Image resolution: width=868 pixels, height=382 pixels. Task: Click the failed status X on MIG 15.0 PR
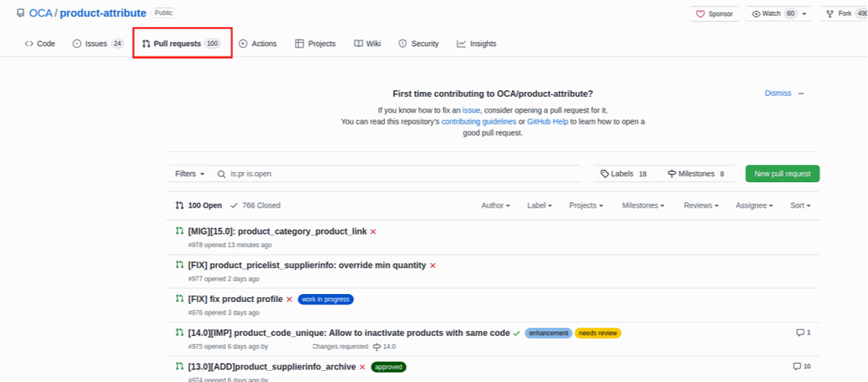(373, 231)
